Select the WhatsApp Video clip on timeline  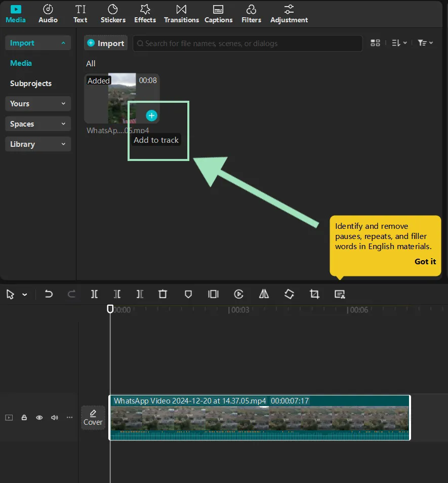tap(260, 418)
